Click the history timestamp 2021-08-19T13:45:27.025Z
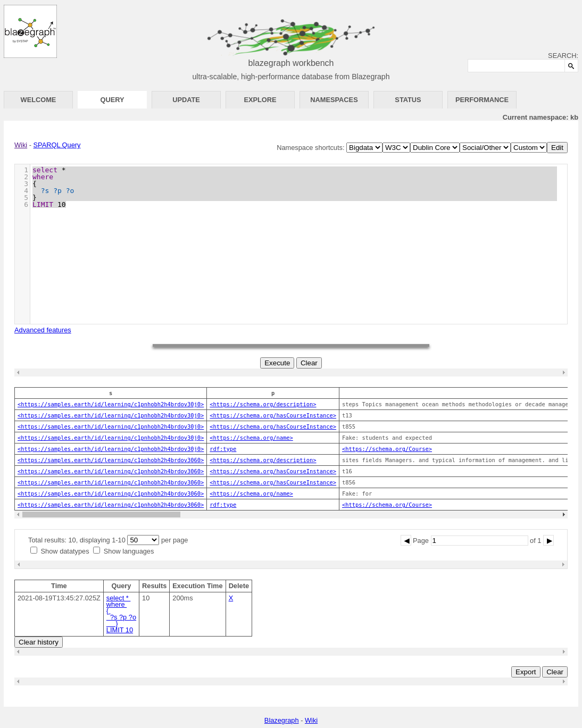This screenshot has height=728, width=582. pos(59,598)
